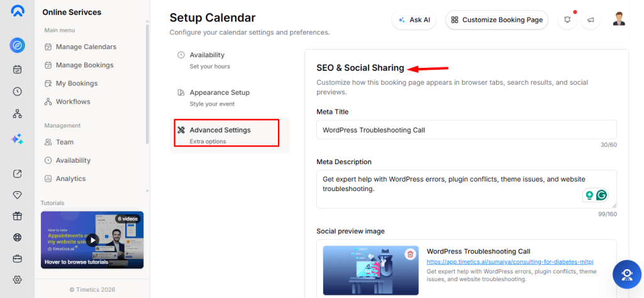644x298 pixels.
Task: Delete the social preview image
Action: coord(410,254)
